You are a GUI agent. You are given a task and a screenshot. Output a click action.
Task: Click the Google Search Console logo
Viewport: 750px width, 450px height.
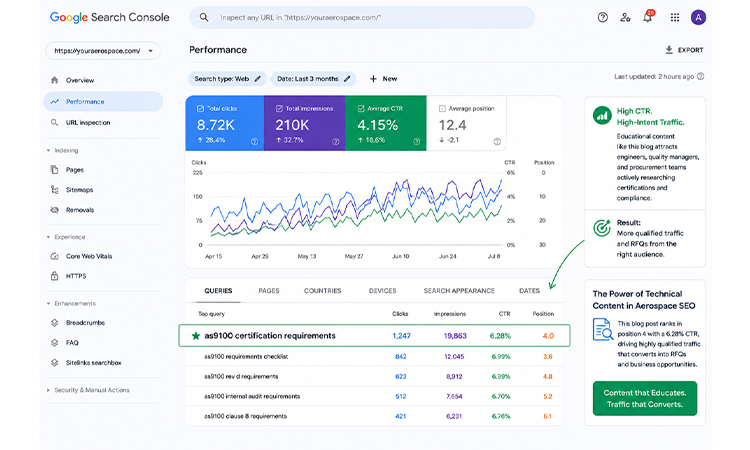[110, 18]
